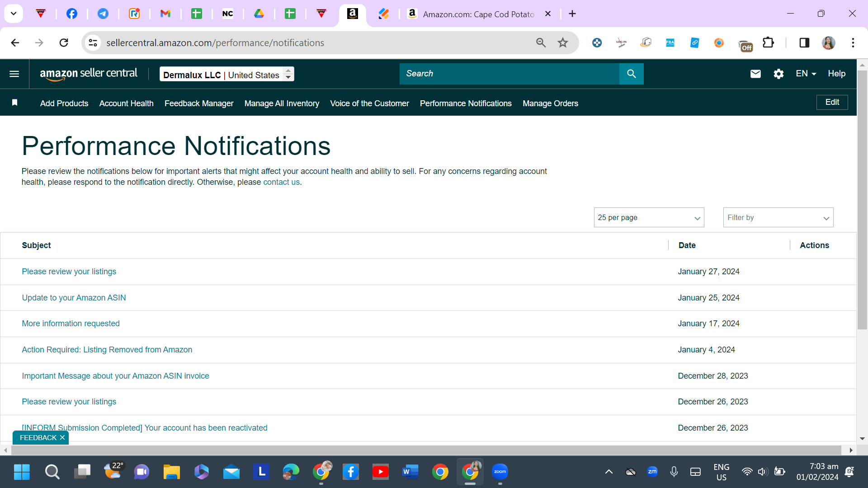Open Chrome extensions puzzle icon
The height and width of the screenshot is (488, 868).
click(x=768, y=42)
